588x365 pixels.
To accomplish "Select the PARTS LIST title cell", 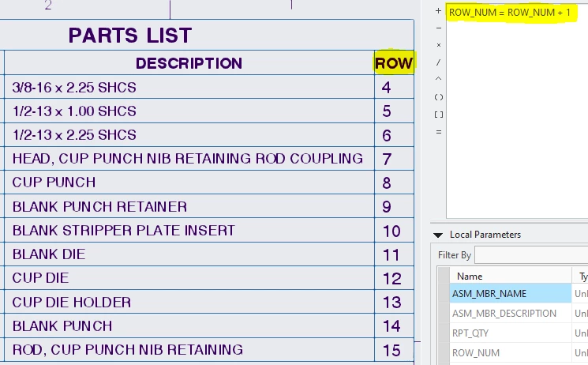I will [206, 35].
